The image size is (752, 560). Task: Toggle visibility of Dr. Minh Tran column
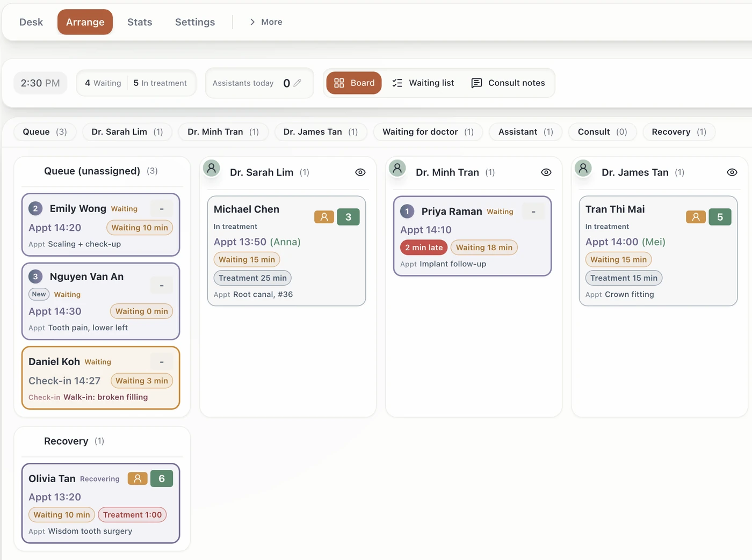pos(546,172)
